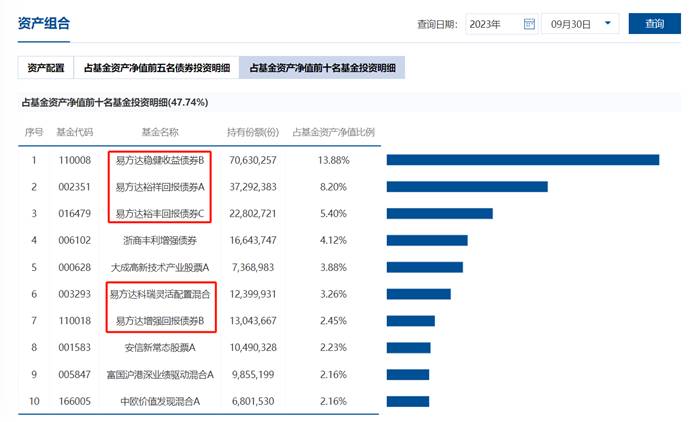
Task: Open 大成高新技术产业股票A fund entry
Action: pos(160,267)
